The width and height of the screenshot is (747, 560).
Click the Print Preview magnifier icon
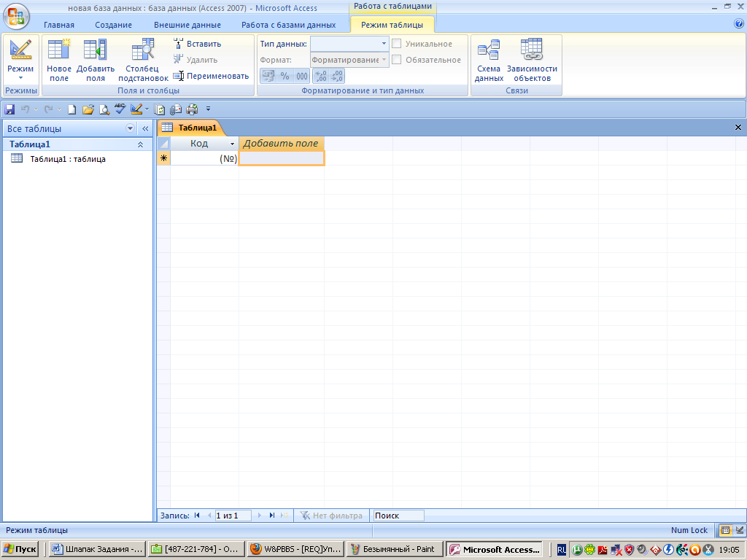(x=104, y=109)
